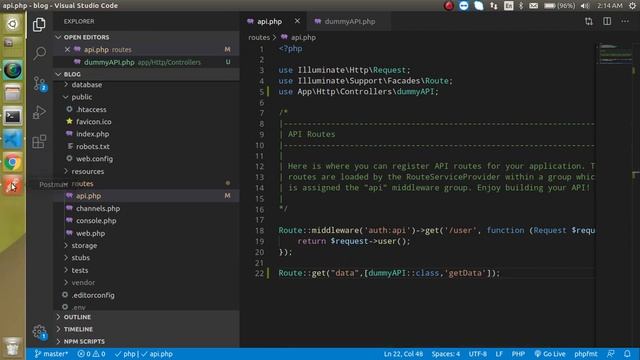Click the Visual Studio Code dock icon
This screenshot has height=360, width=640.
[12, 140]
